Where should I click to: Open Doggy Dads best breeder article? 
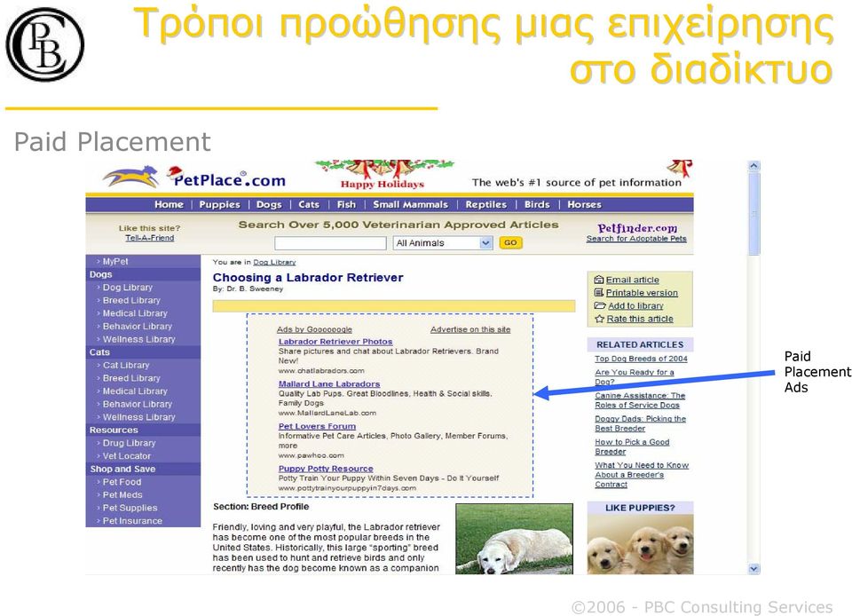coord(640,423)
